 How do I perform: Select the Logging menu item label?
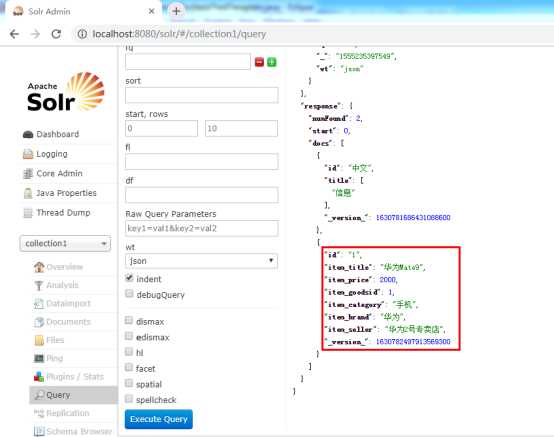[x=52, y=154]
